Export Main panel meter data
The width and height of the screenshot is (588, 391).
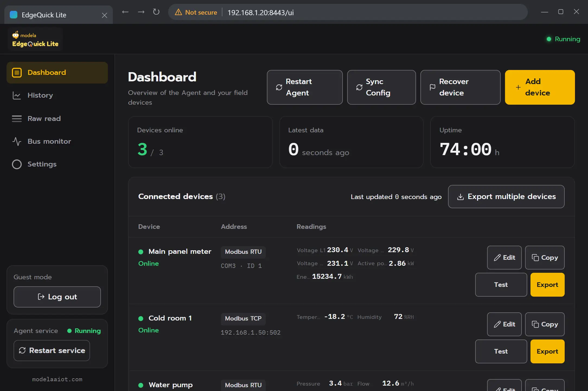click(547, 285)
